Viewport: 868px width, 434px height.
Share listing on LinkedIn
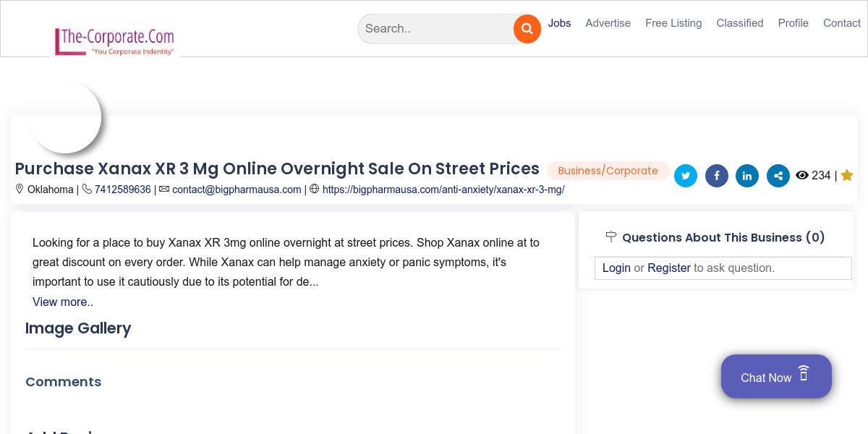747,176
